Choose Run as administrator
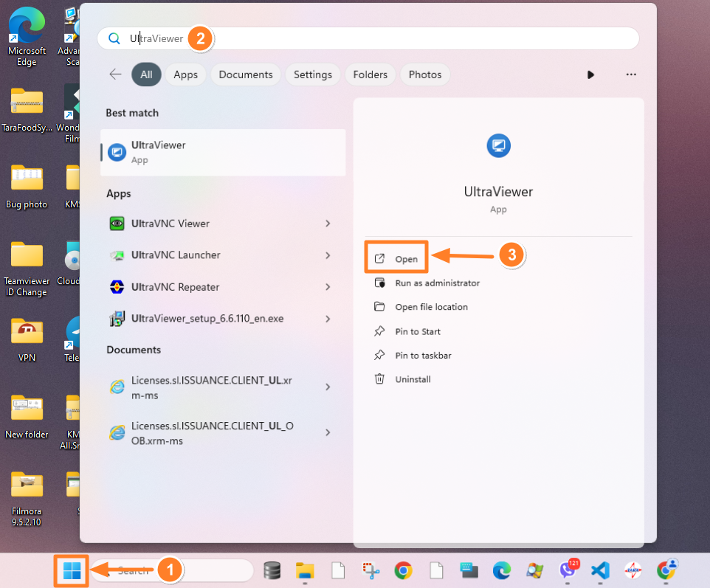The height and width of the screenshot is (588, 710). 427,283
